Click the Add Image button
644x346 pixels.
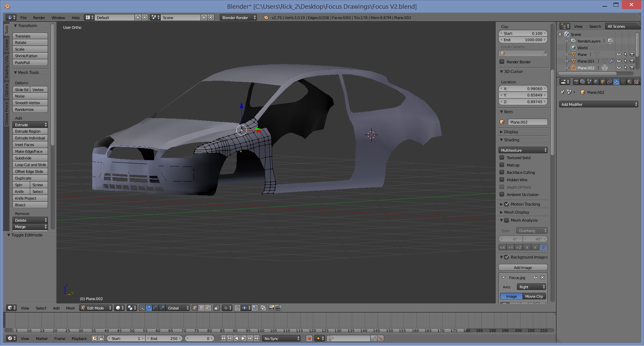click(523, 268)
